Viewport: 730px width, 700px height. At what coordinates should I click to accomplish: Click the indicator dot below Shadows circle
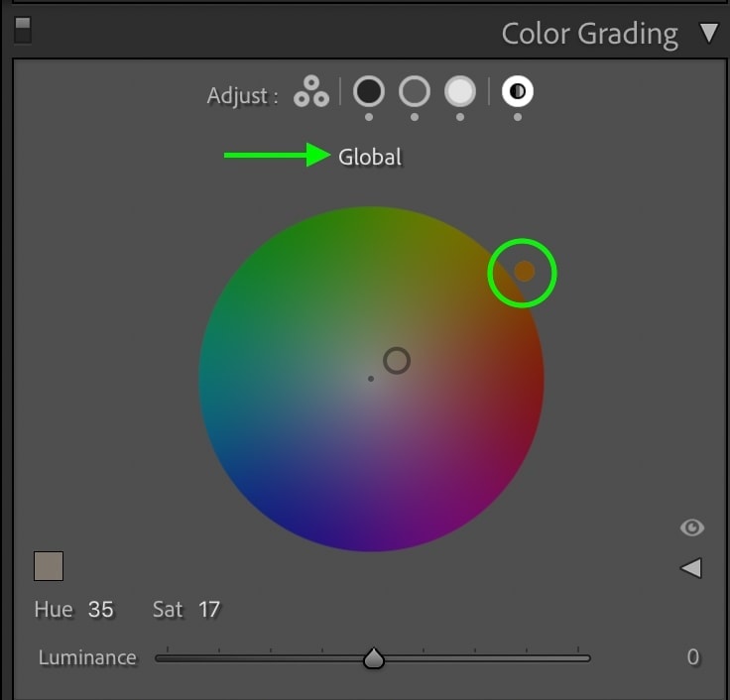coord(369,117)
